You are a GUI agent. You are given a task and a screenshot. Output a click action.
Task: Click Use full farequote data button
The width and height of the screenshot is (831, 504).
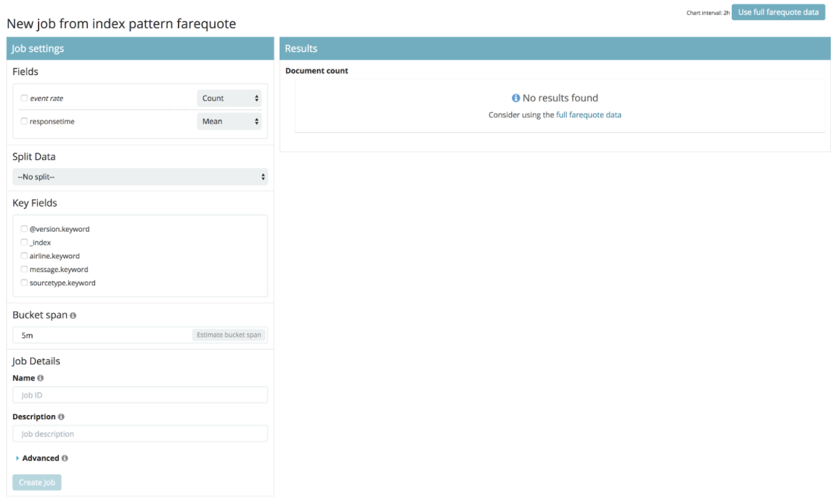pyautogui.click(x=778, y=12)
